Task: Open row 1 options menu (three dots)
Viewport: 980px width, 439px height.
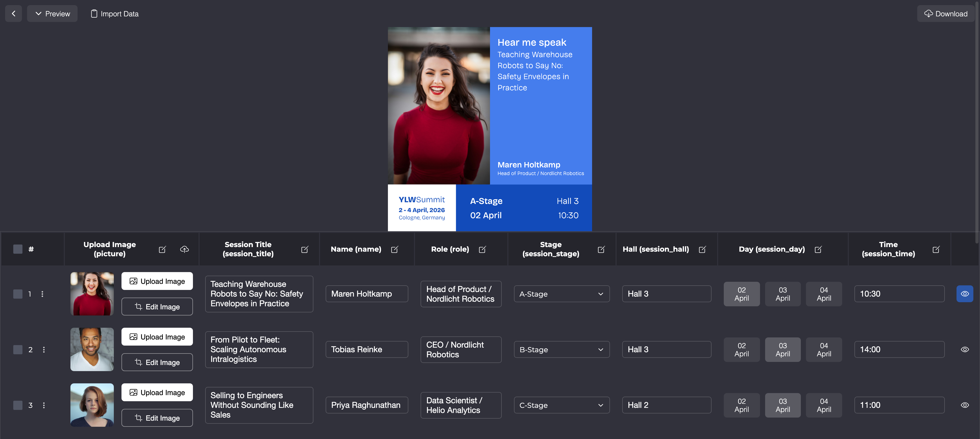Action: [42, 294]
